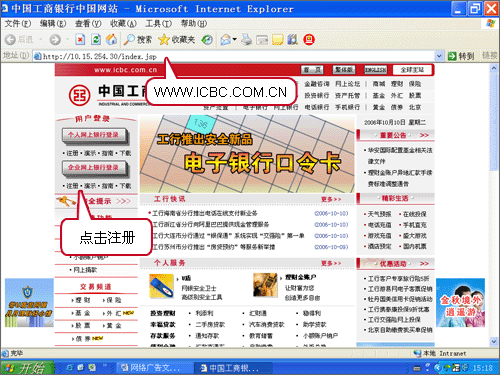Click the 手机银行 navigation link

pyautogui.click(x=348, y=107)
